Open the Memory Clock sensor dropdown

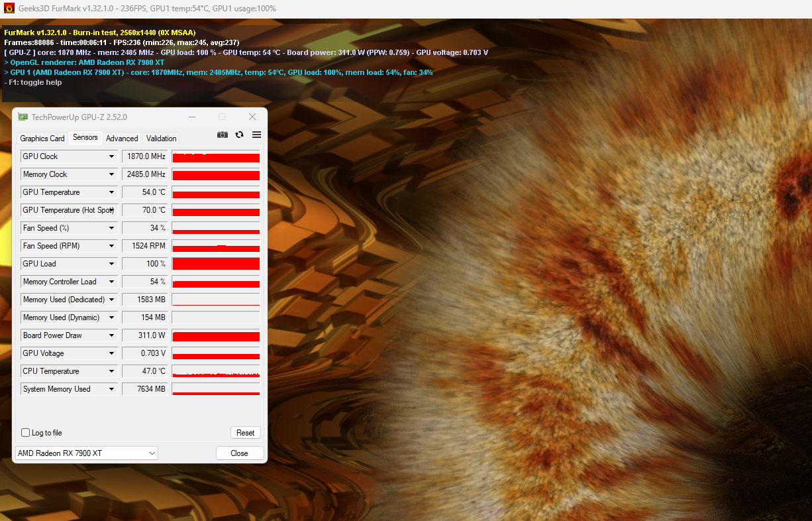112,174
